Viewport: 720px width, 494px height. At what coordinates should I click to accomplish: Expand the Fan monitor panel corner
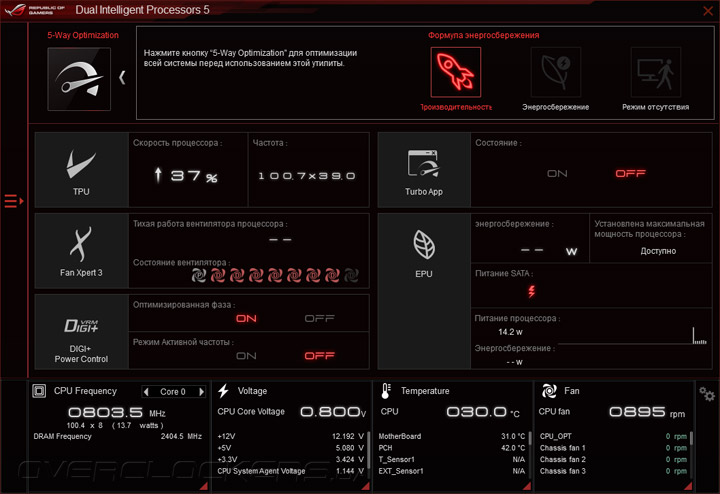click(688, 486)
